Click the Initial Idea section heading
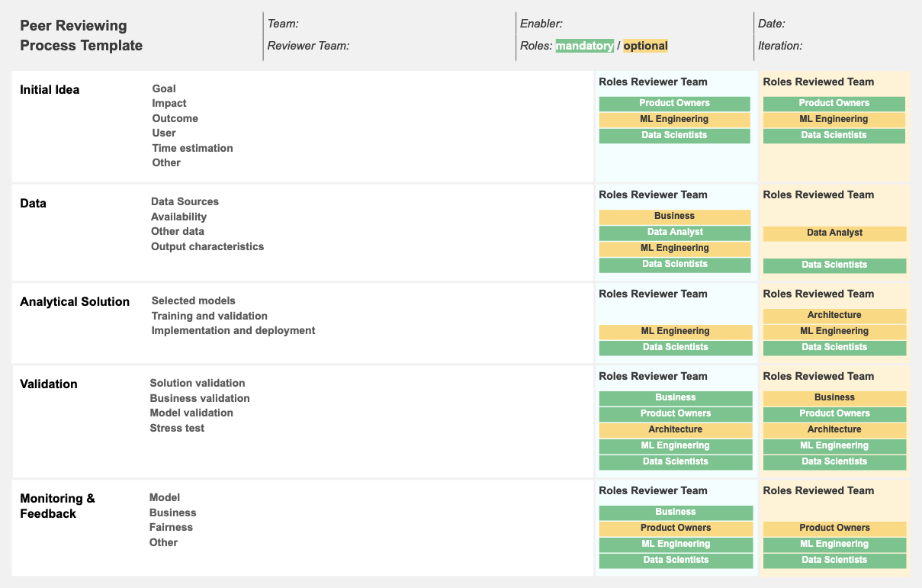Screen dimensions: 922x588 [50, 90]
